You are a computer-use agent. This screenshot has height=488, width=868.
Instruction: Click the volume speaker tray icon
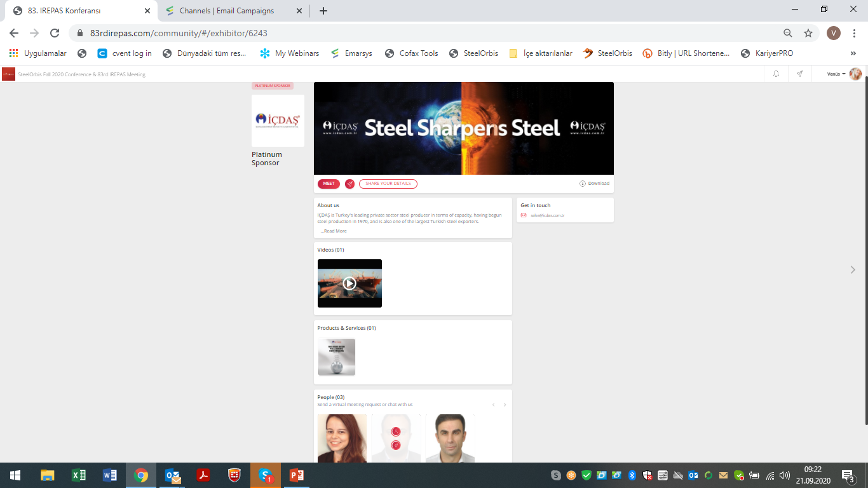[x=785, y=475]
